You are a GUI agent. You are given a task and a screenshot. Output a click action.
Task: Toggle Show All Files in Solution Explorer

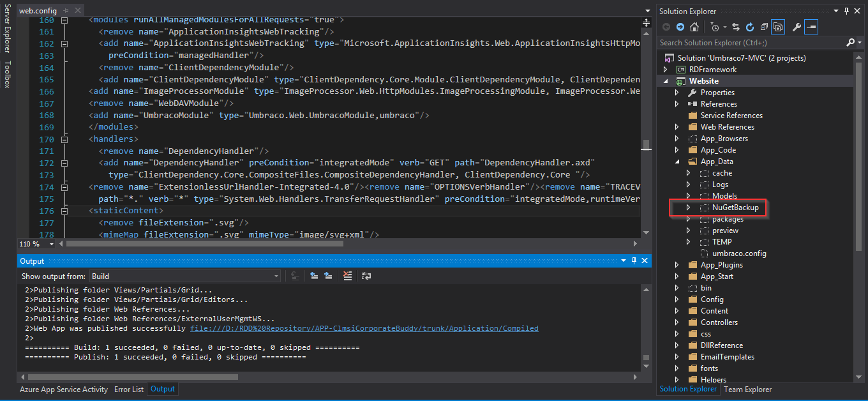point(778,27)
